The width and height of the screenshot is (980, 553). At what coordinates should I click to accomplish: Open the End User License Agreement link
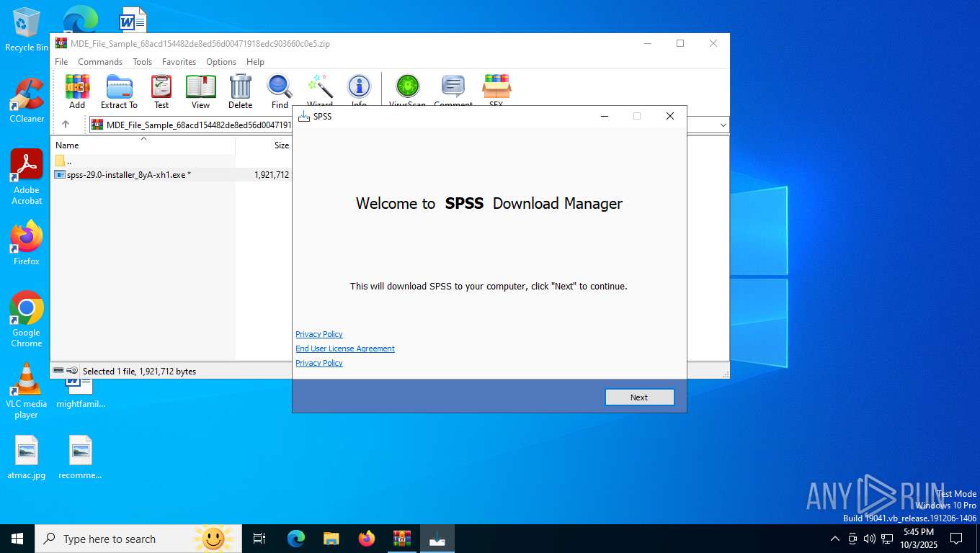pyautogui.click(x=345, y=349)
